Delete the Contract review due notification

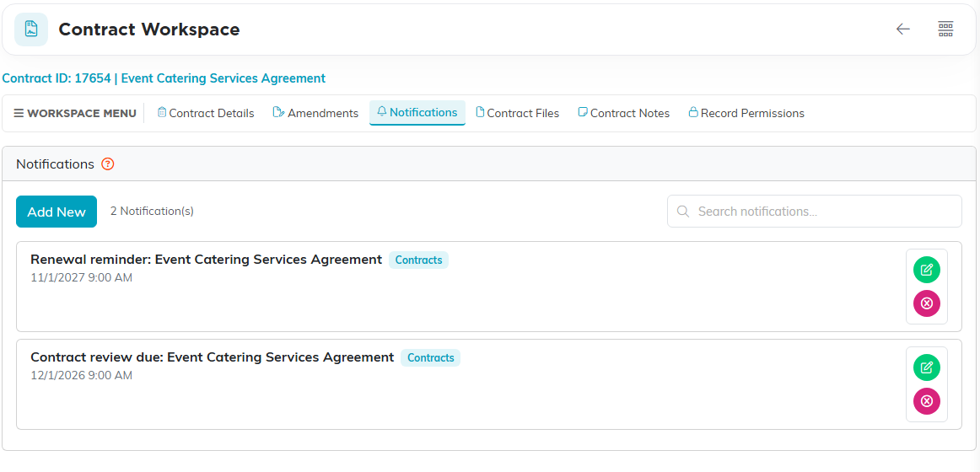coord(927,401)
